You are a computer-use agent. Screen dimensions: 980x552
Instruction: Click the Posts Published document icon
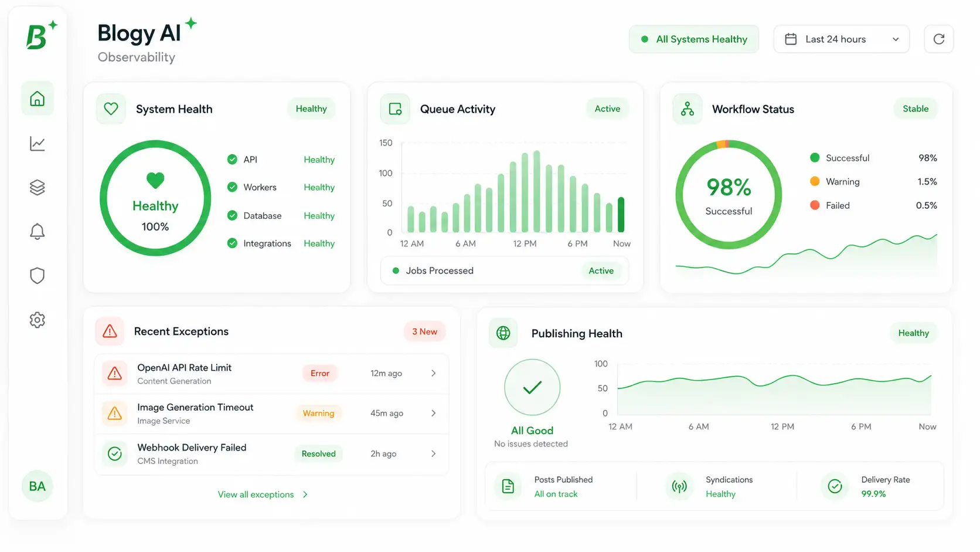coord(508,486)
